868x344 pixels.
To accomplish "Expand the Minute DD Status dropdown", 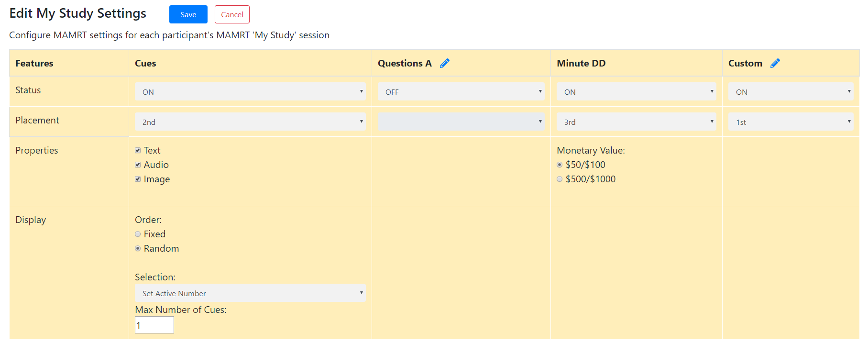I will 636,91.
